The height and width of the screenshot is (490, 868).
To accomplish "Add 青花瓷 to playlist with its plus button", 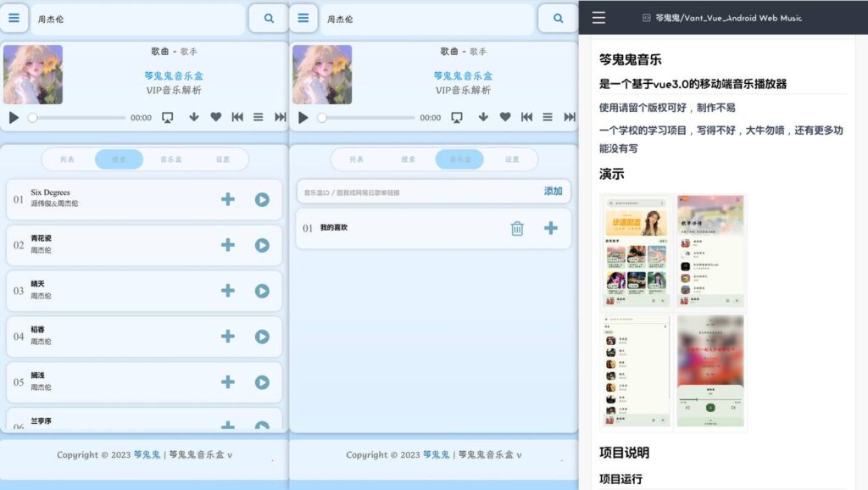I will pos(227,245).
